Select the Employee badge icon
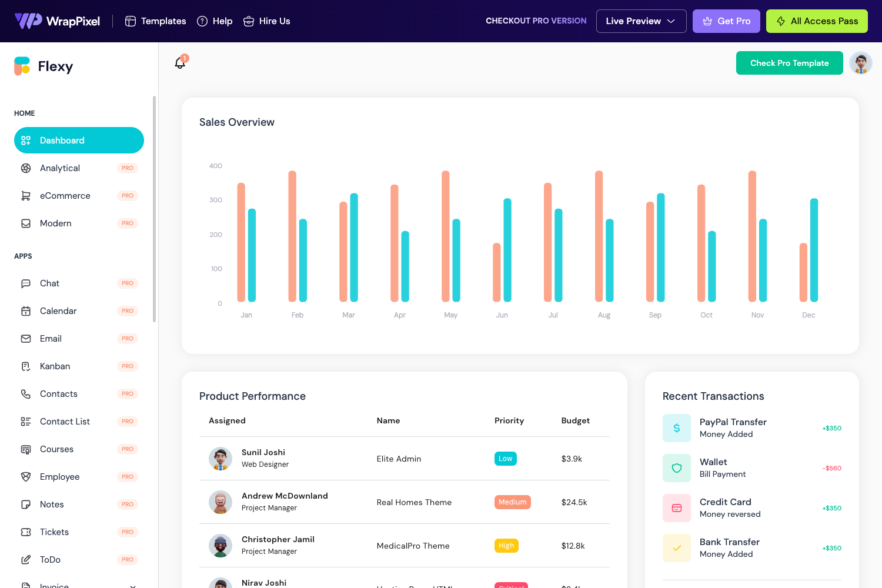This screenshot has height=588, width=882. tap(26, 476)
